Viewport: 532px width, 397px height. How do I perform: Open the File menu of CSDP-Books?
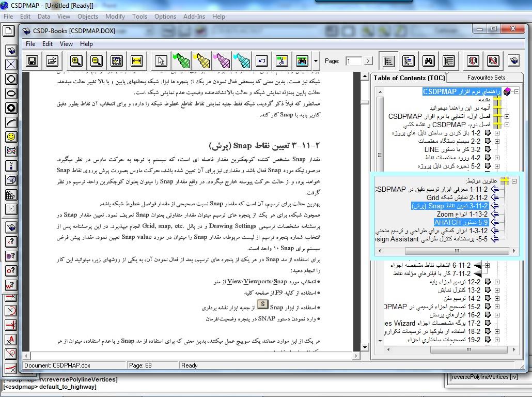coord(30,44)
